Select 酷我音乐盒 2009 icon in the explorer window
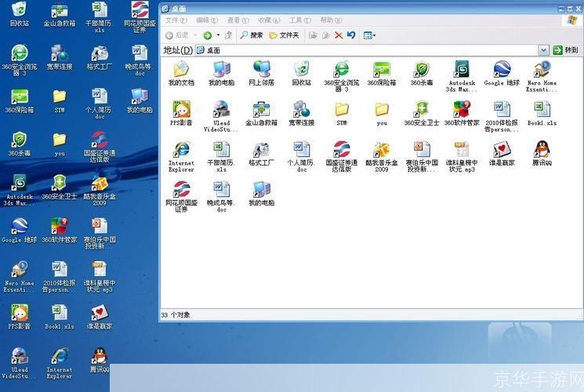Screen dimensions: 584x392 pos(381,149)
